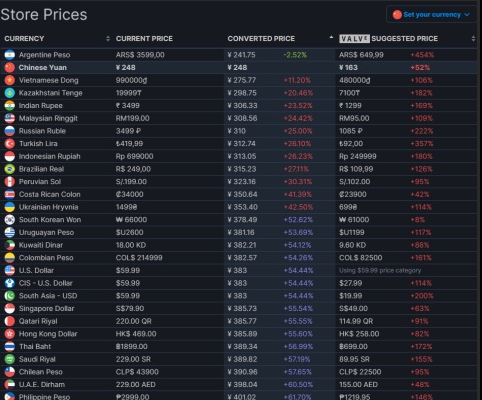The height and width of the screenshot is (400, 482).
Task: Click the Colombian Peso flag icon
Action: pos(10,257)
